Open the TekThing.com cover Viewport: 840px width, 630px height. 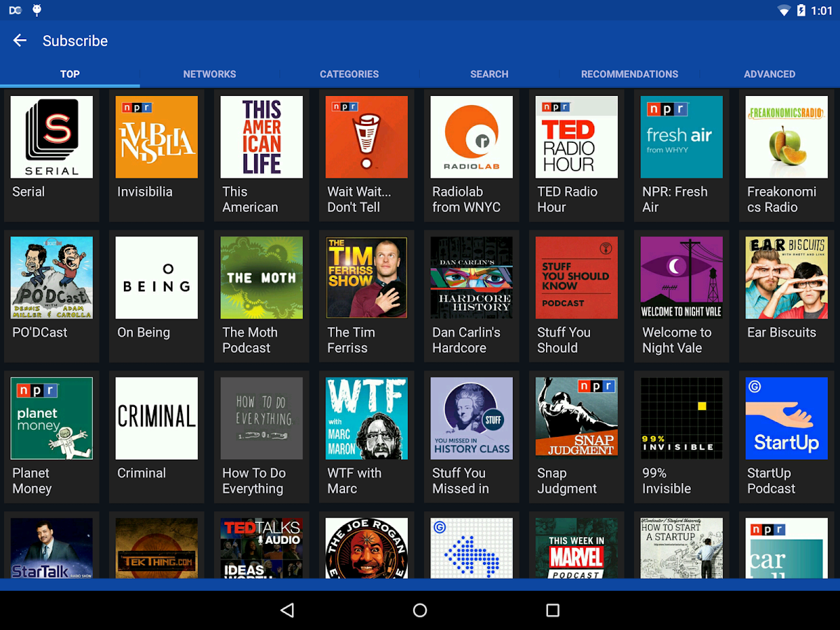[157, 548]
